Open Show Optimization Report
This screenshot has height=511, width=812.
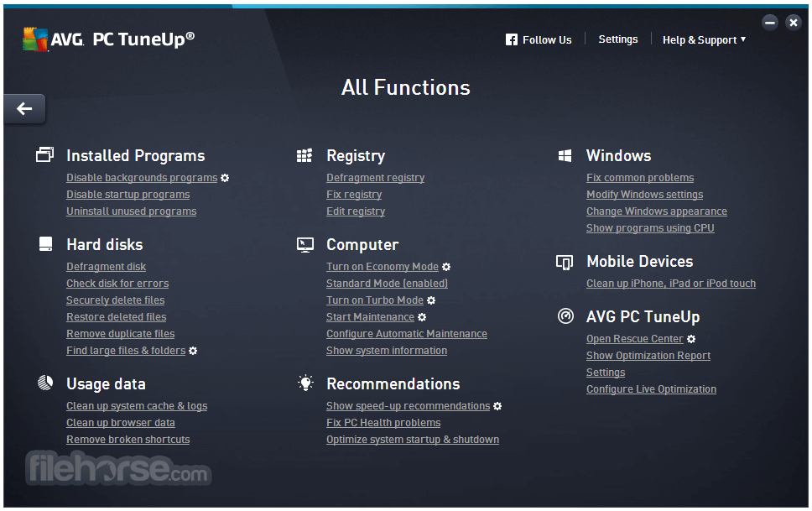point(648,356)
